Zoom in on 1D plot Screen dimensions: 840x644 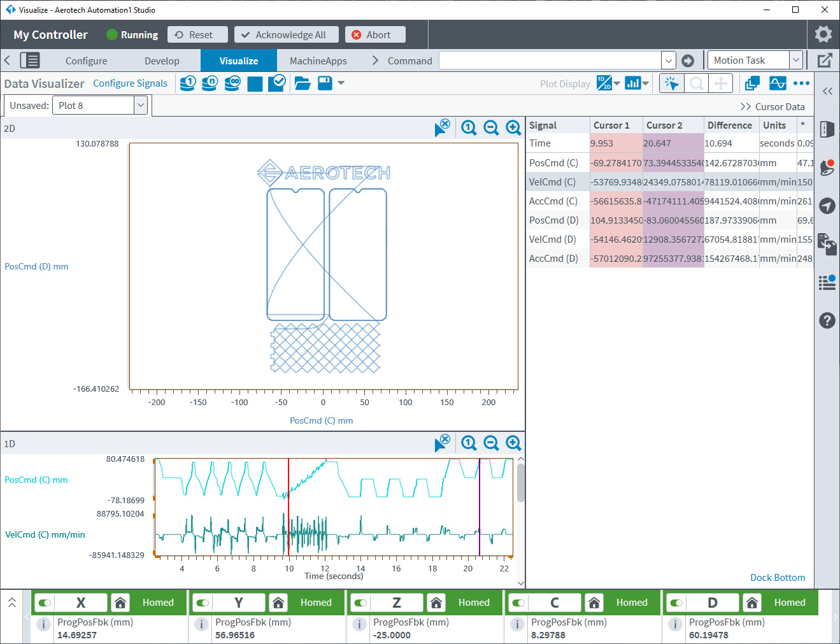click(x=513, y=443)
